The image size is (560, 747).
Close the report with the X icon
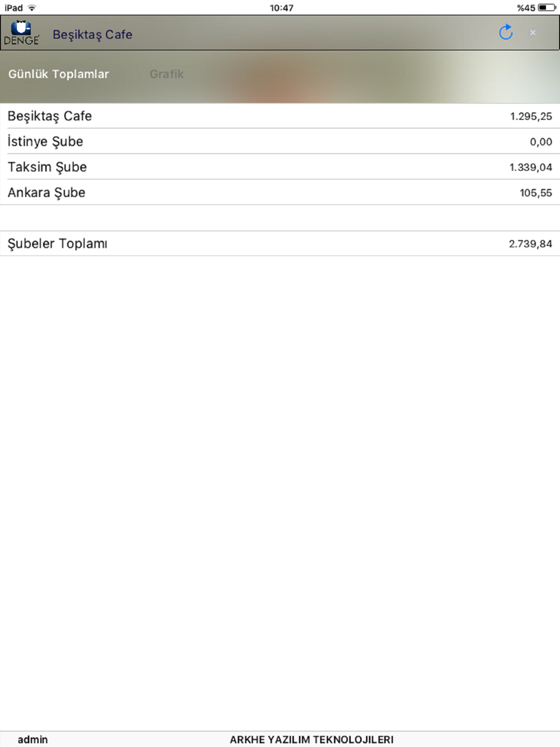tap(533, 33)
